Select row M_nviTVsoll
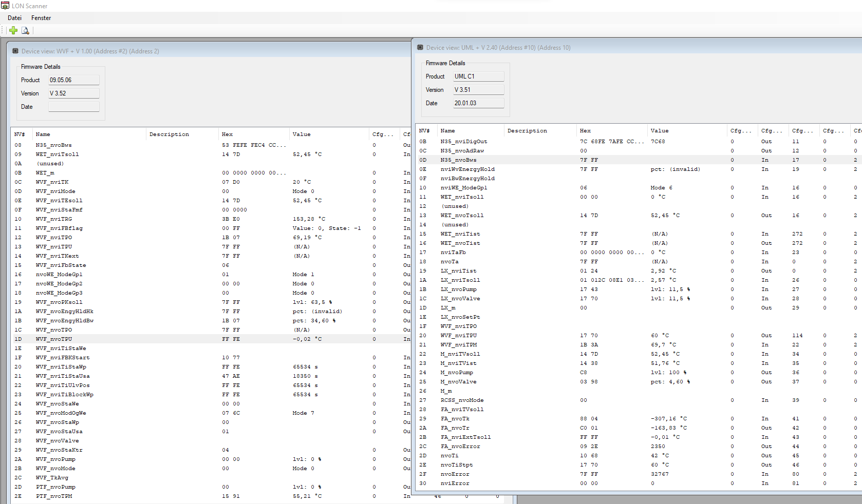This screenshot has width=862, height=504. point(639,354)
